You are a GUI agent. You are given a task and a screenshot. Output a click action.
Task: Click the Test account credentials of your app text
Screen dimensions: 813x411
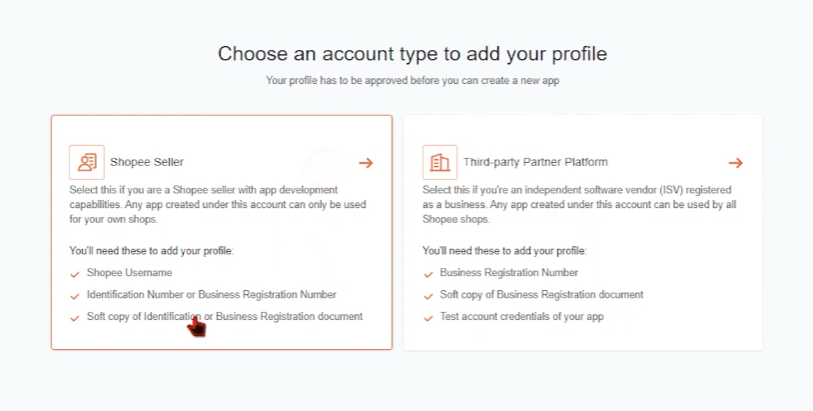[x=522, y=317]
